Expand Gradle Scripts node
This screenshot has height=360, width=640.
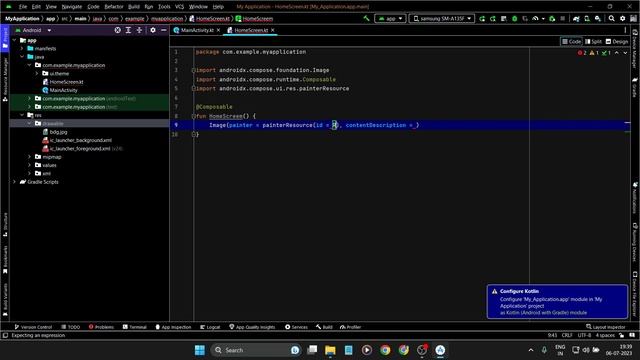click(15, 182)
